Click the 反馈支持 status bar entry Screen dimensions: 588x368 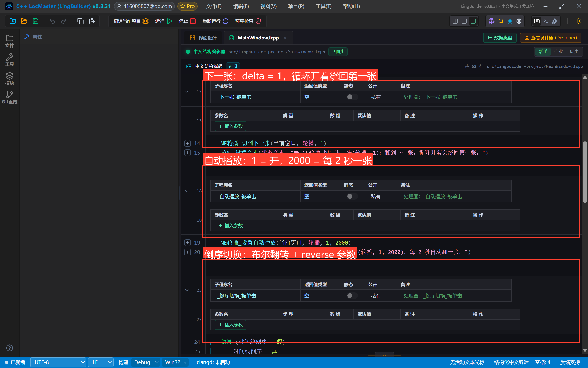pyautogui.click(x=570, y=362)
